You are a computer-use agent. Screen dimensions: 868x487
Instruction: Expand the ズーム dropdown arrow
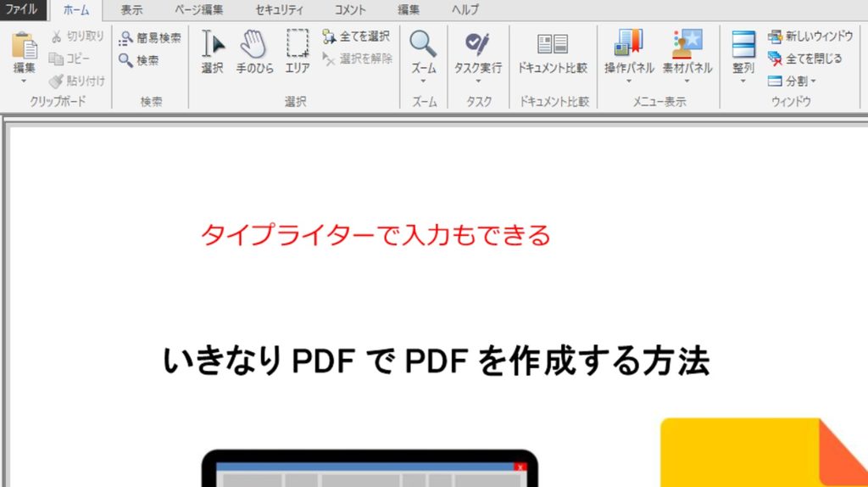point(424,81)
